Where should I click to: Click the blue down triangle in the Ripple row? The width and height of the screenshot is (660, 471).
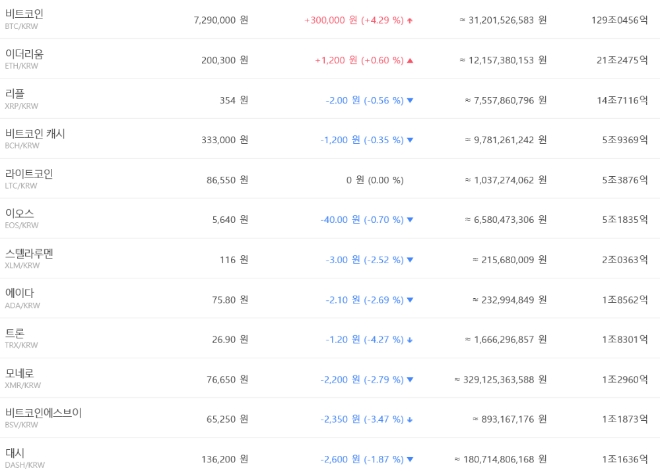click(410, 100)
